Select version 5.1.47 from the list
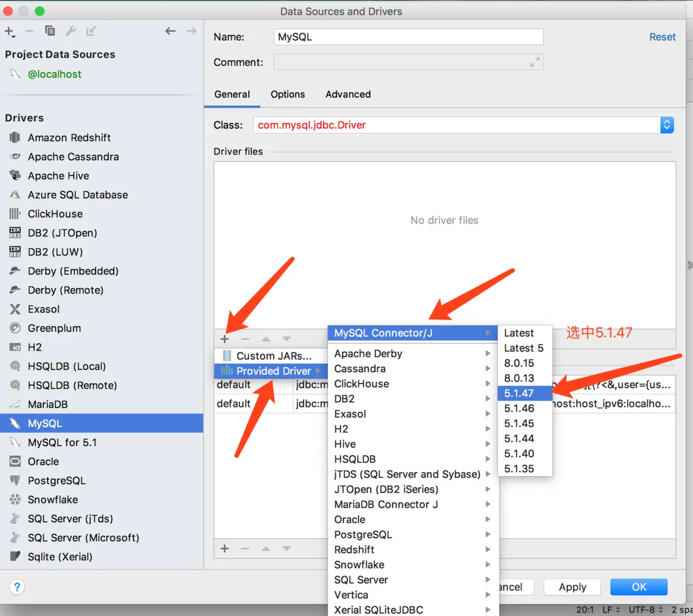Viewport: 693px width, 616px height. (525, 393)
